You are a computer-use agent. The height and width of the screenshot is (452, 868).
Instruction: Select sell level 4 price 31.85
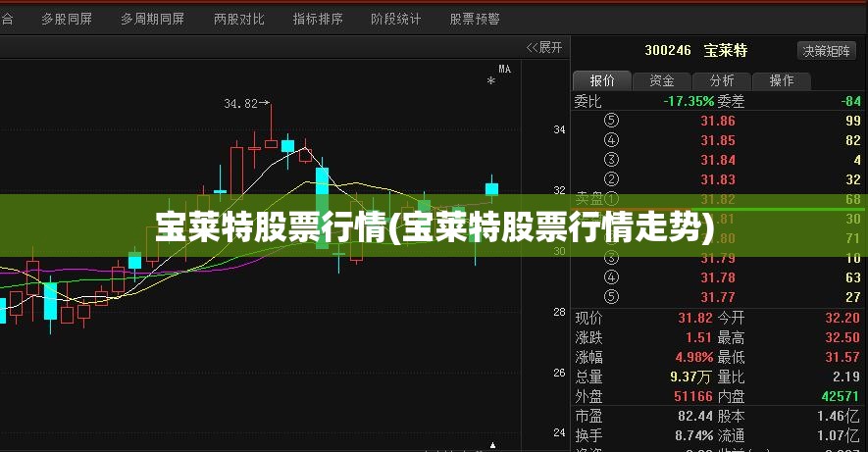(x=718, y=140)
